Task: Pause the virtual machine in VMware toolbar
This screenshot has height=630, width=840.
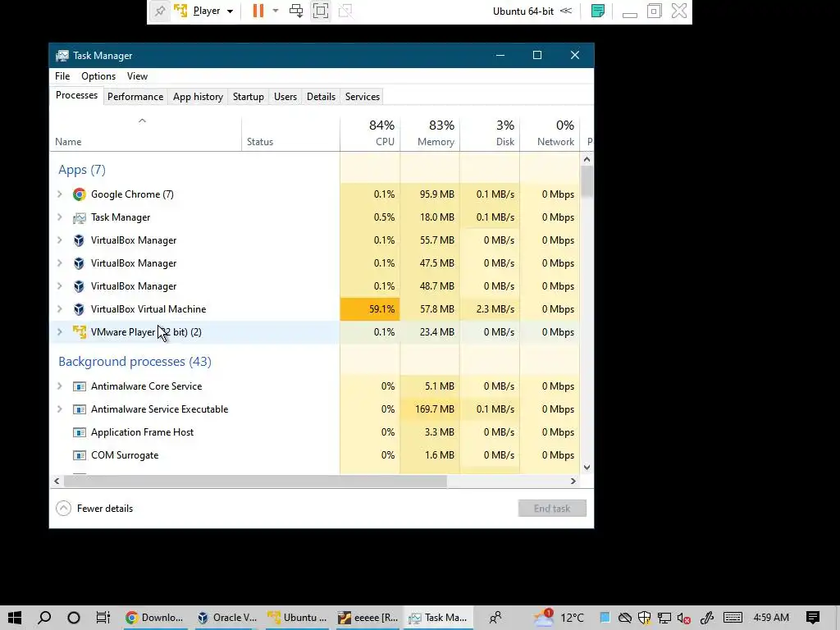Action: [258, 11]
